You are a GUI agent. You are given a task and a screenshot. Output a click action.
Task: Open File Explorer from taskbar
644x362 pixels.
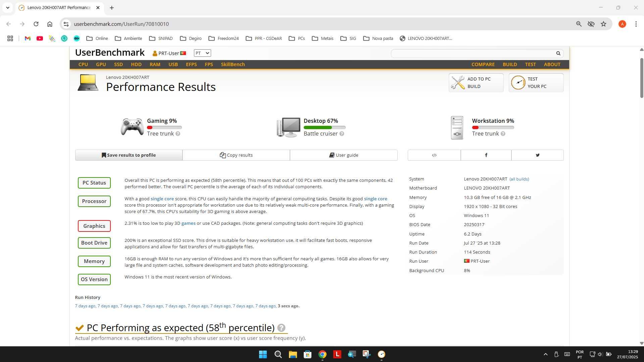(293, 354)
